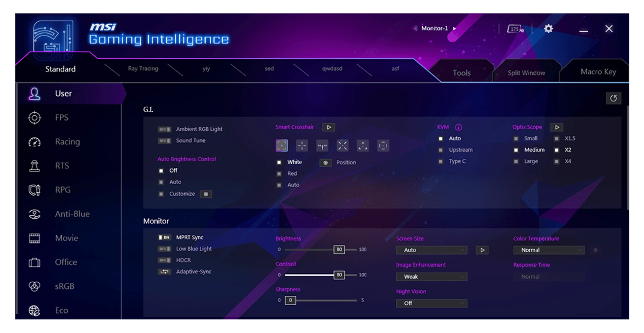
Task: Switch to the asf profile tab
Action: [395, 69]
